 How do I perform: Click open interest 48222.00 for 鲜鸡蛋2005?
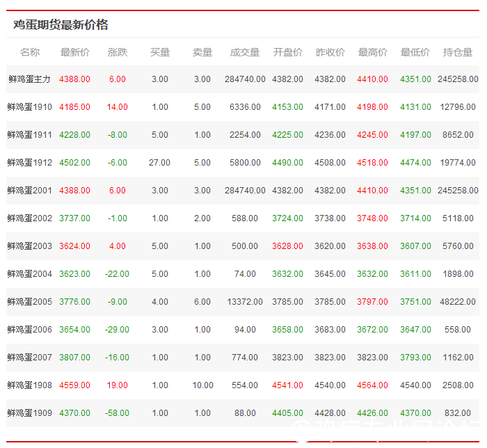[x=458, y=302]
